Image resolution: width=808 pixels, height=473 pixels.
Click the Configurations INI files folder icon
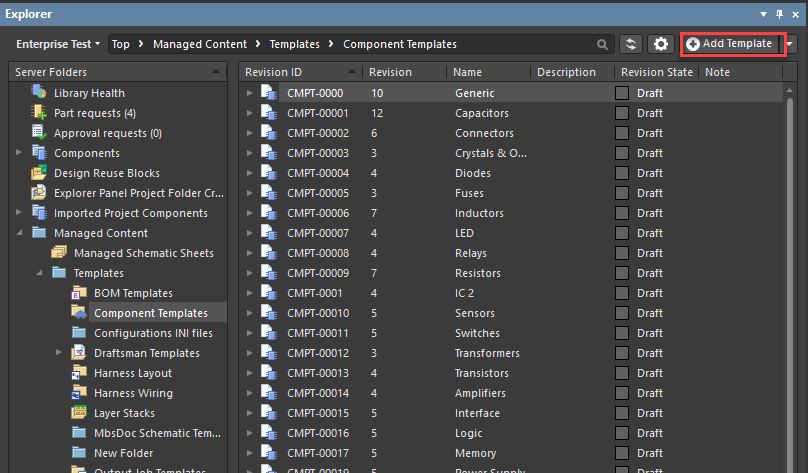pyautogui.click(x=79, y=333)
